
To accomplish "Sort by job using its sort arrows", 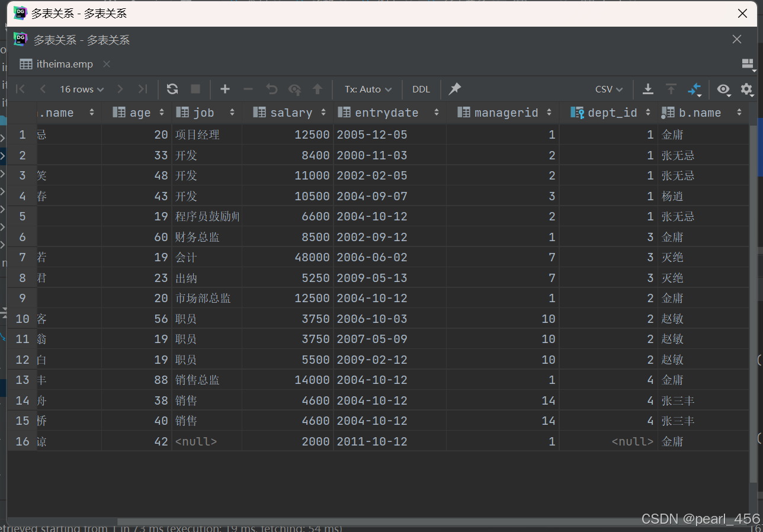I will (x=232, y=112).
